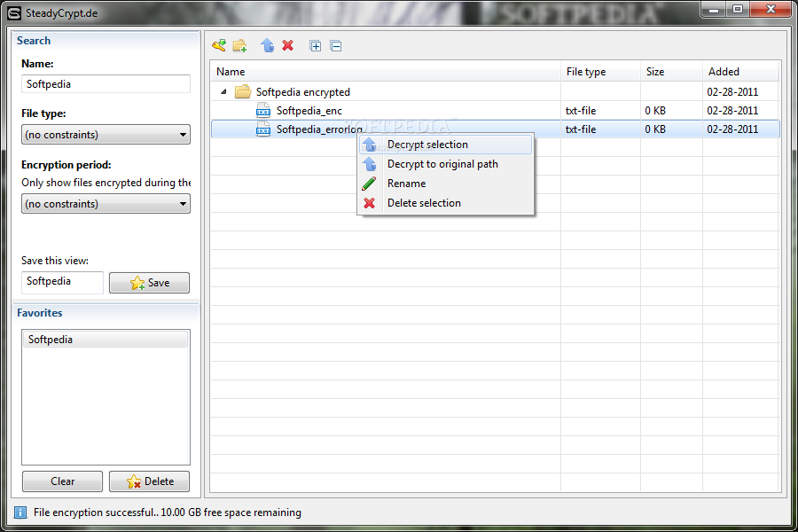Select the Softpedia encrypted folder name

tap(303, 92)
